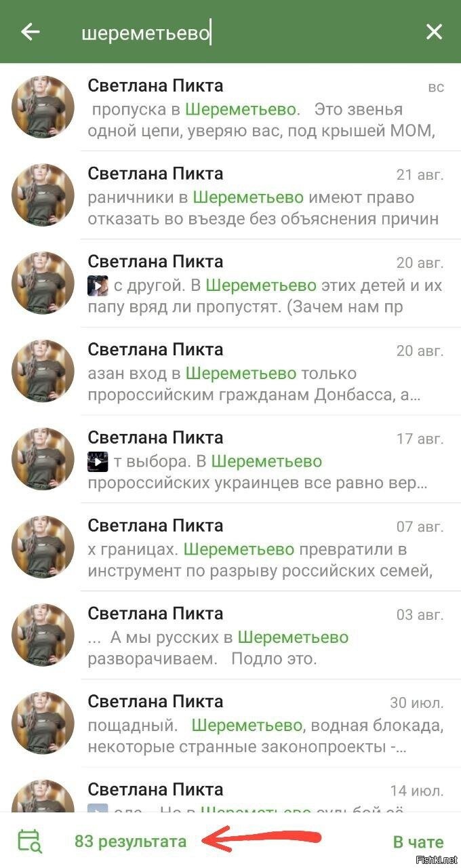This screenshot has height=868, width=461.
Task: Open result mentioning "водная блокада"
Action: pyautogui.click(x=230, y=724)
